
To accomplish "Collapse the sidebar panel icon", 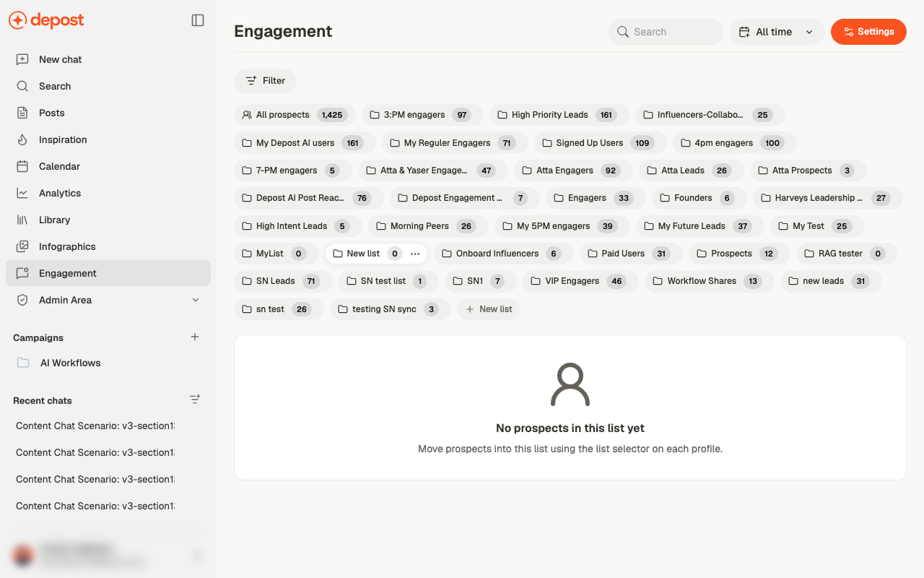I will (x=198, y=20).
